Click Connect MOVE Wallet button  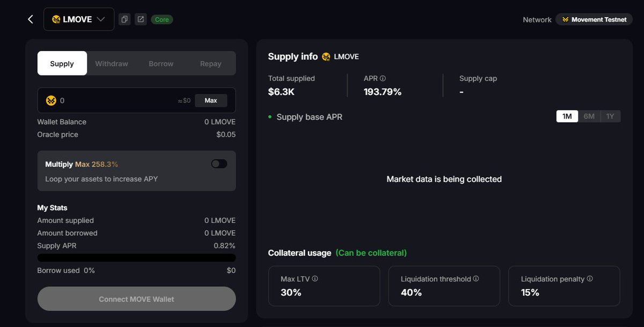point(136,299)
